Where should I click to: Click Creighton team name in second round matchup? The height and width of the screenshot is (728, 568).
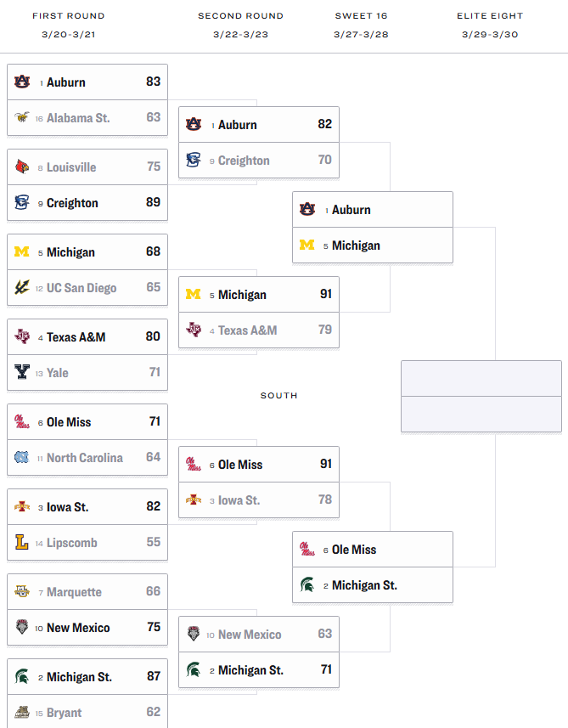pyautogui.click(x=244, y=161)
